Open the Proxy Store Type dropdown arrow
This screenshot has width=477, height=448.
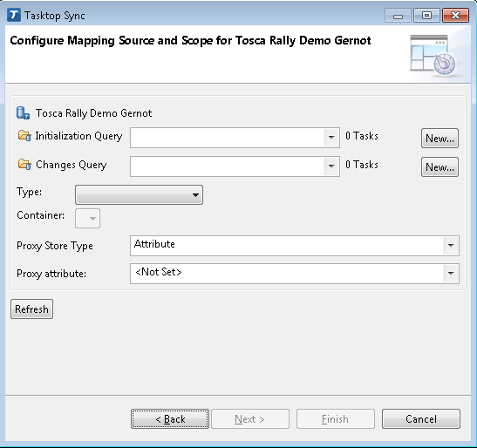pyautogui.click(x=451, y=245)
